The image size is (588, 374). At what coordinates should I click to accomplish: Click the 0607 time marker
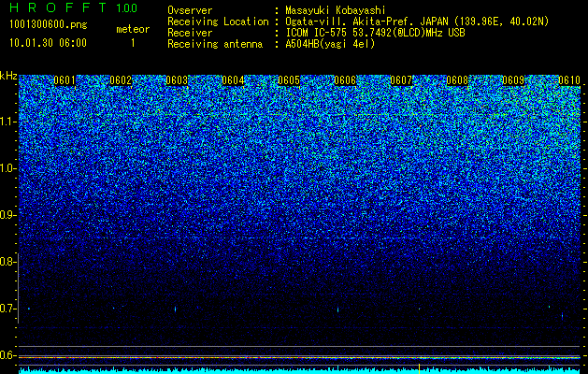point(401,80)
